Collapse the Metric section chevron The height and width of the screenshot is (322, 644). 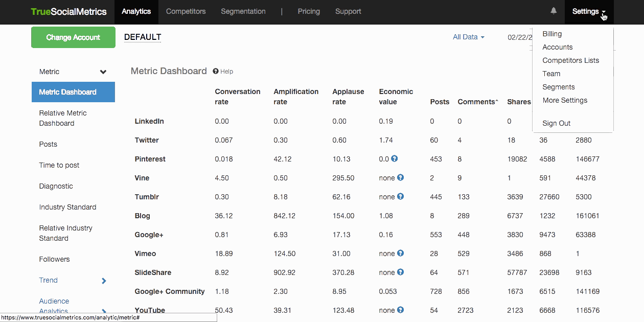tap(103, 72)
